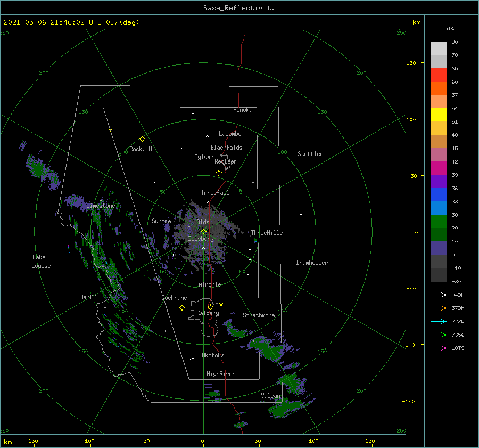Viewport: 479px width, 448px height.
Task: Click the Base_Reflectivity title
Action: [240, 8]
